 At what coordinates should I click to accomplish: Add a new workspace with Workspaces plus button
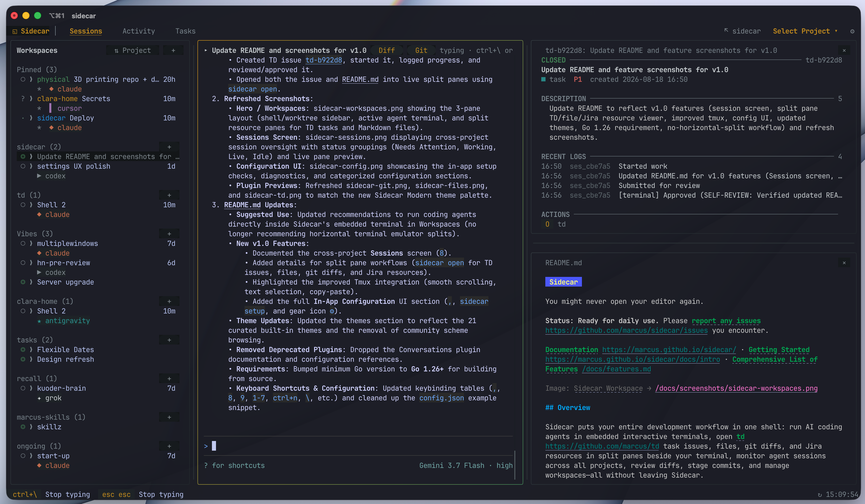click(173, 51)
